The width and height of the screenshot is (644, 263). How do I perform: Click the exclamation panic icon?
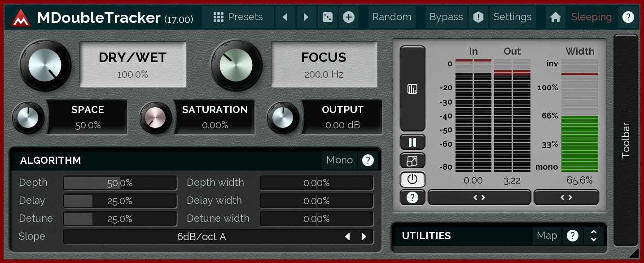tap(478, 17)
